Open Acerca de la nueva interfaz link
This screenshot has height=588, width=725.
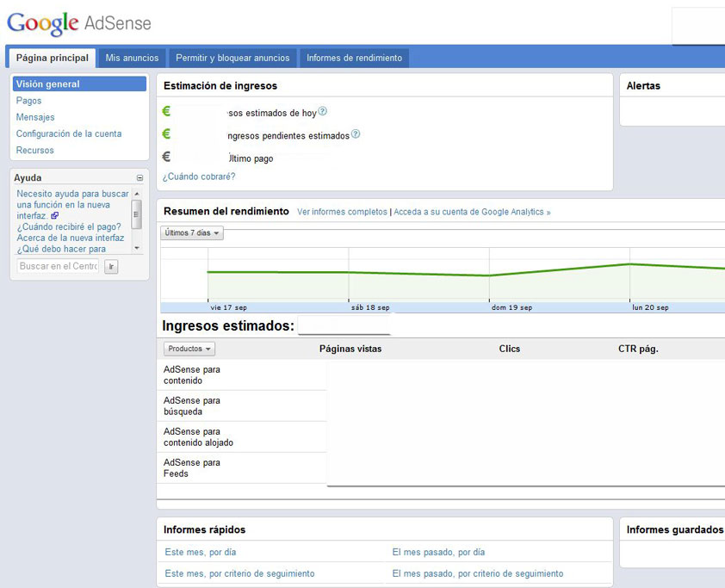pyautogui.click(x=71, y=238)
